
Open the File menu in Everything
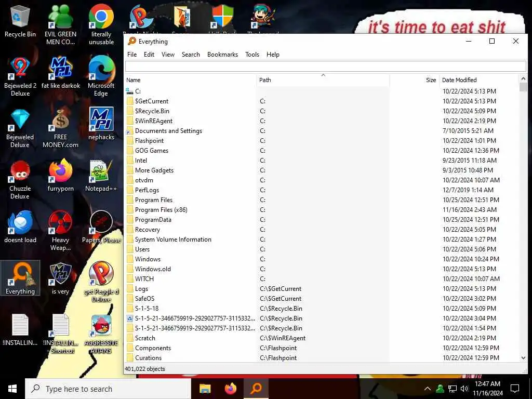[132, 54]
